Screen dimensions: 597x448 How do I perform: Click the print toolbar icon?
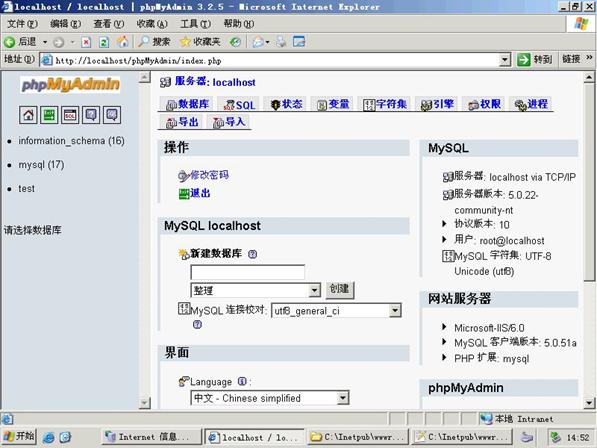pos(281,41)
